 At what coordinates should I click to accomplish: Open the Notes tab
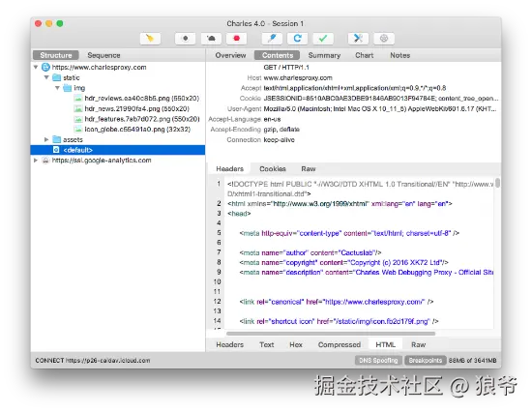[400, 55]
